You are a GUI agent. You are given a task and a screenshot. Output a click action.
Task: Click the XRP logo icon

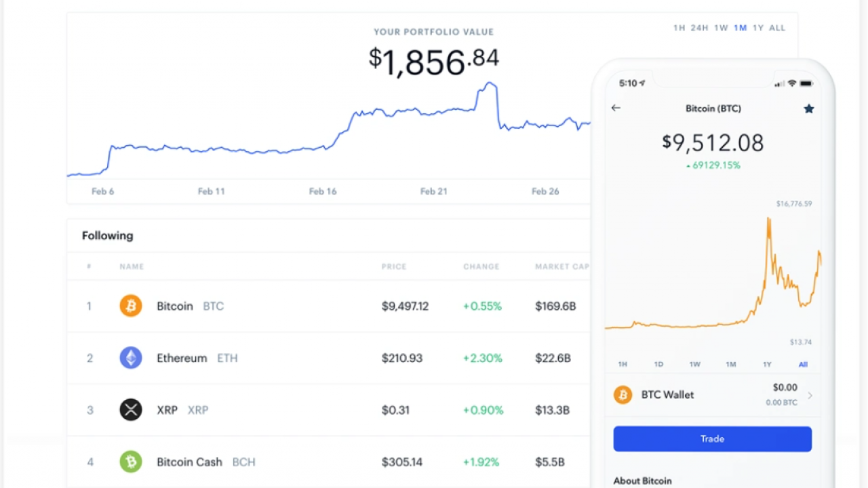point(131,410)
